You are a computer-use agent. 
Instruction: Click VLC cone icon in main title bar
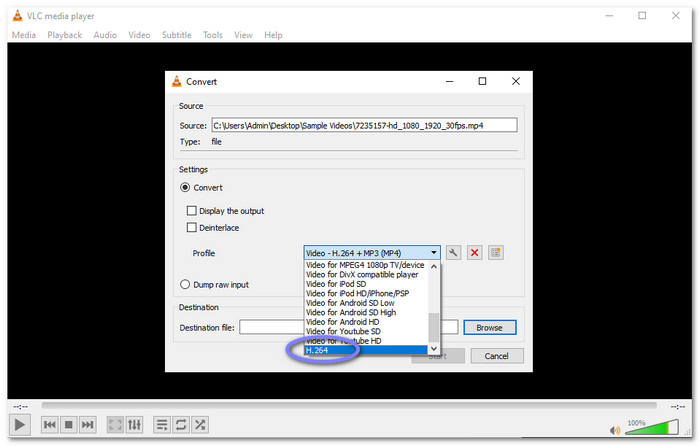click(17, 16)
